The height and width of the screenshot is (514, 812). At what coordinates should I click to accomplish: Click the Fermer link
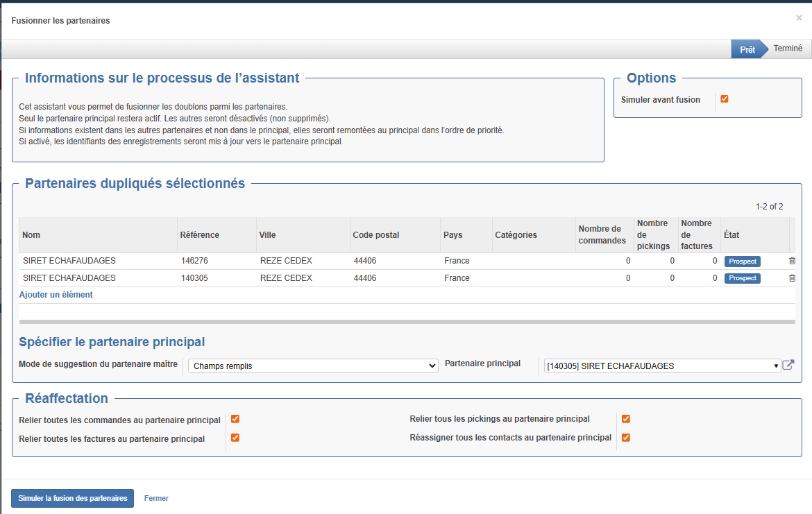coord(156,498)
